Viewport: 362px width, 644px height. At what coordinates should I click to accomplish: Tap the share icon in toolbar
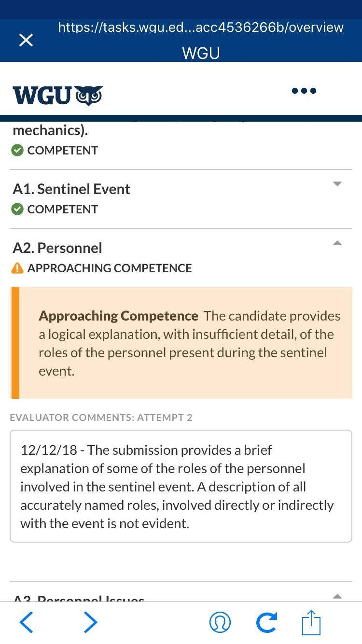tap(311, 622)
